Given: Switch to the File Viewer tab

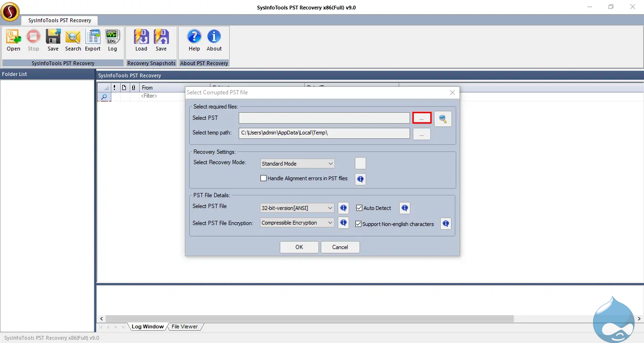Looking at the screenshot, I should coord(184,326).
